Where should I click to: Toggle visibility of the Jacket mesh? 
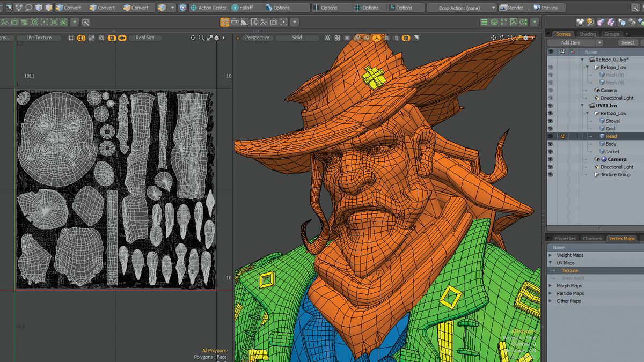(x=550, y=151)
